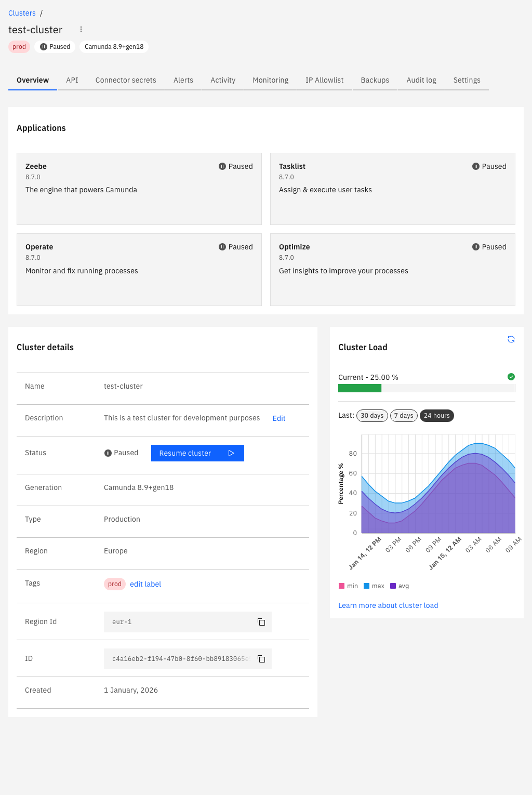This screenshot has height=795, width=532.
Task: Go to the Alerts tab
Action: click(183, 80)
